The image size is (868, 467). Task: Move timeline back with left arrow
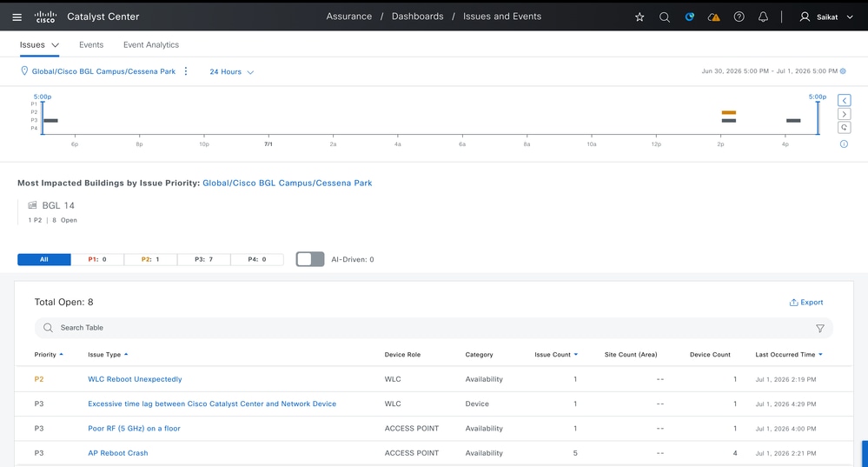point(845,100)
